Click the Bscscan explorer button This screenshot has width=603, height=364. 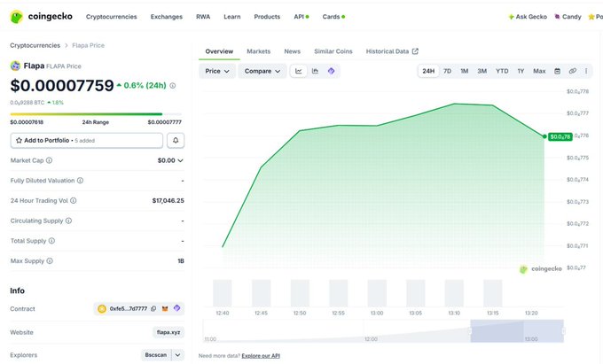[x=156, y=355]
